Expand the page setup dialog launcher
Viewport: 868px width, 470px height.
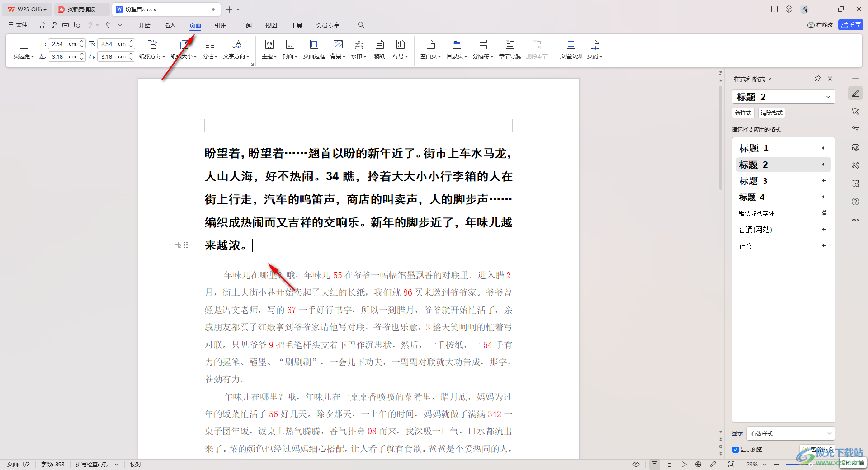point(252,64)
